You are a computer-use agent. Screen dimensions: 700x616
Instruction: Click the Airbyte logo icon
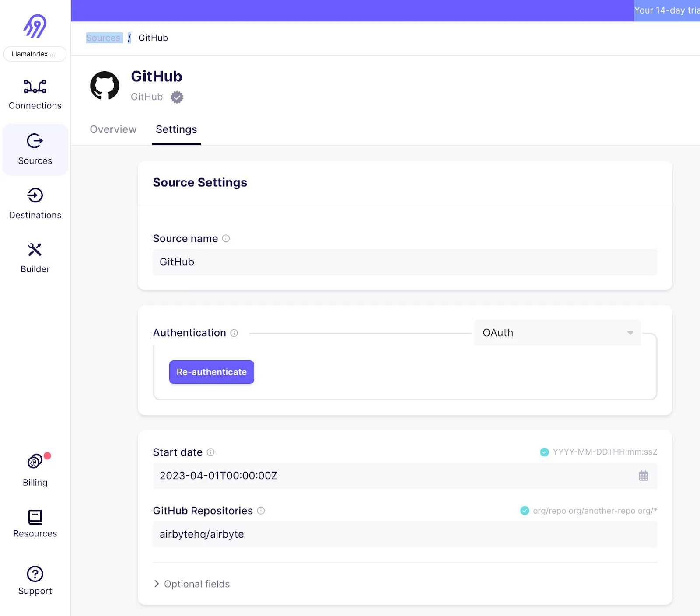pyautogui.click(x=35, y=26)
